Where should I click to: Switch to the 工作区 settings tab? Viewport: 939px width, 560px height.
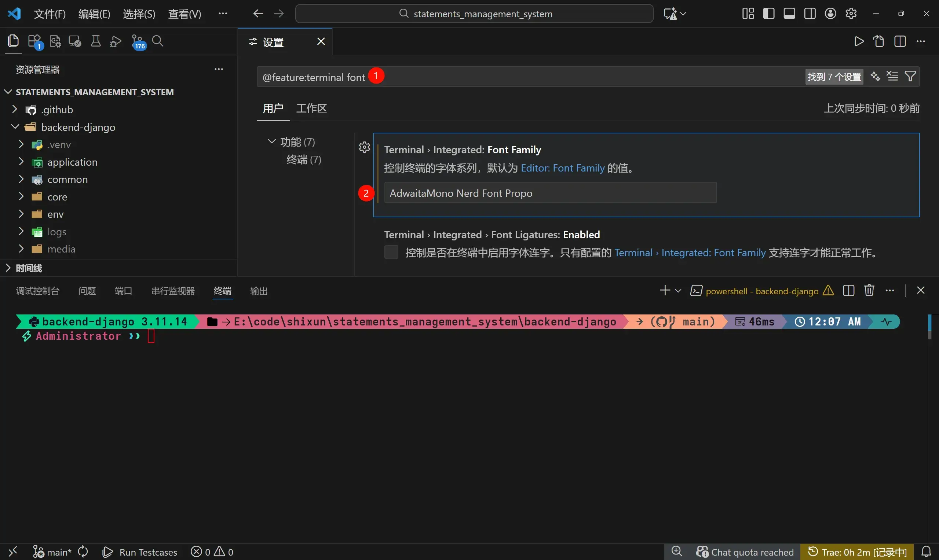[311, 108]
